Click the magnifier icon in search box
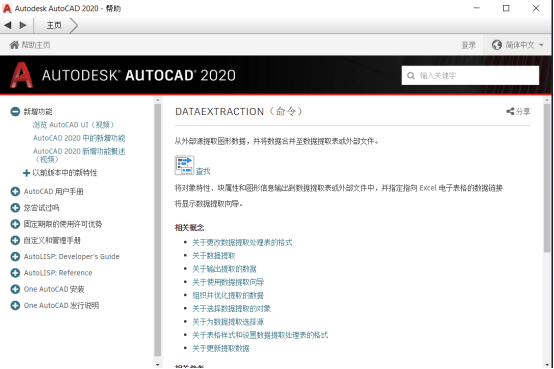This screenshot has height=369, width=554. pyautogui.click(x=411, y=76)
